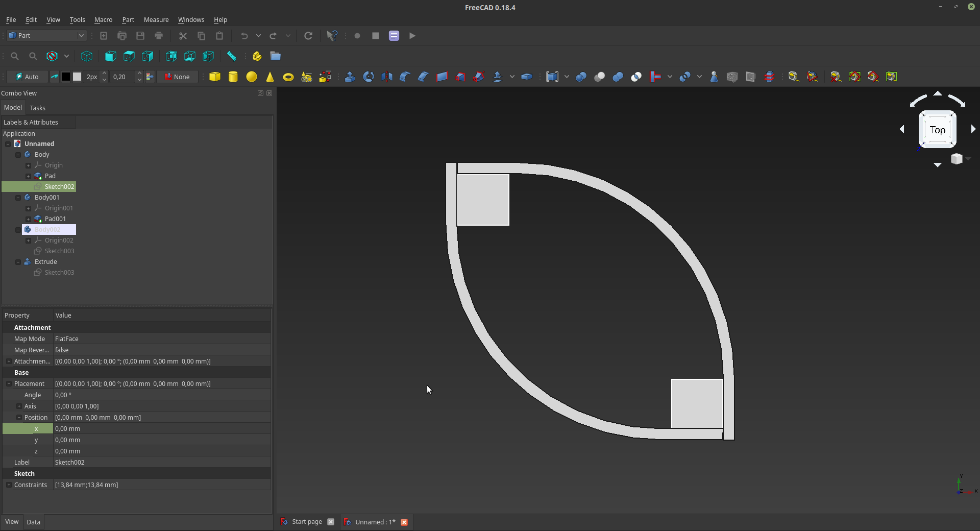Click the Chamfer tool icon
Image resolution: width=980 pixels, height=531 pixels.
(424, 77)
